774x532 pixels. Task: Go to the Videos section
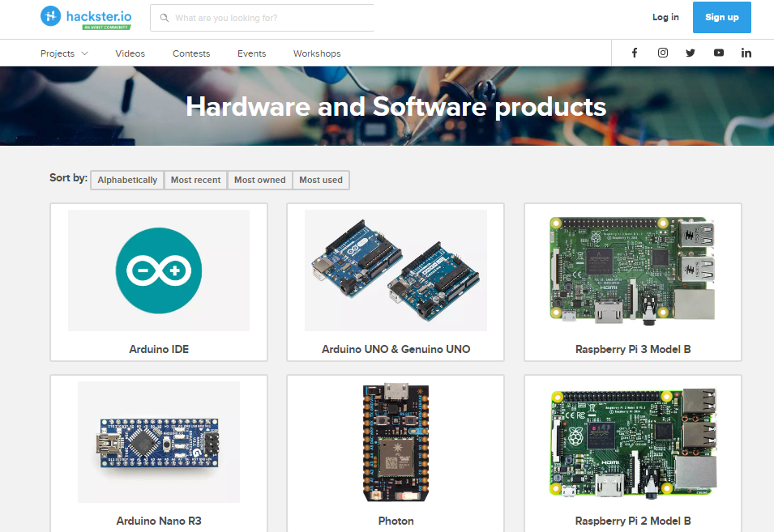tap(130, 53)
